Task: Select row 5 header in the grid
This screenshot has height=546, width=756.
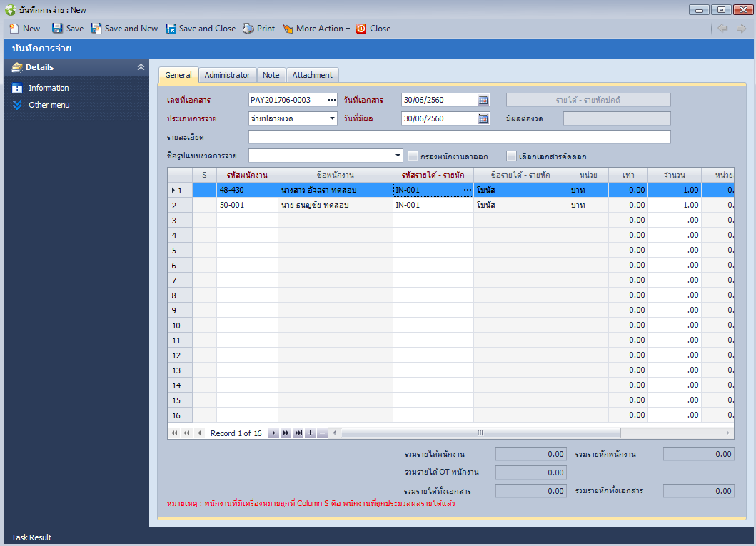Action: pyautogui.click(x=180, y=250)
